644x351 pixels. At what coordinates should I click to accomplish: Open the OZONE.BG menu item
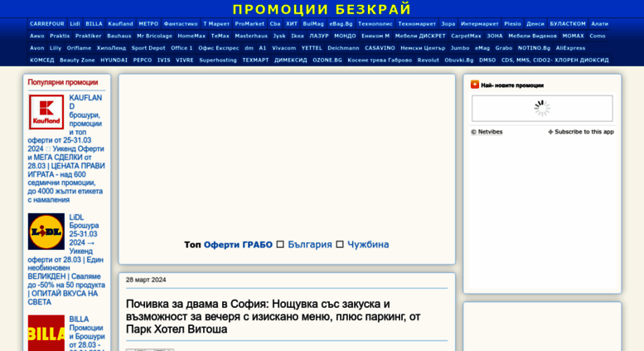click(x=327, y=60)
